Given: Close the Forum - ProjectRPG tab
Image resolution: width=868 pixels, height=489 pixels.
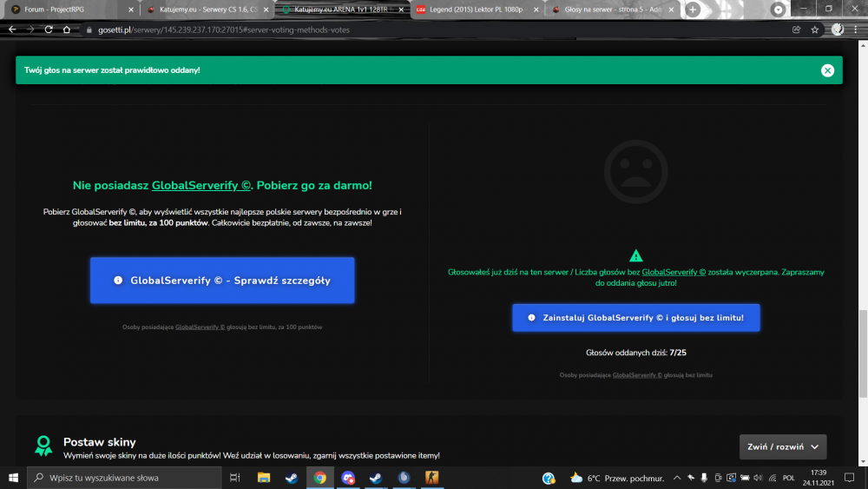Looking at the screenshot, I should (x=131, y=10).
